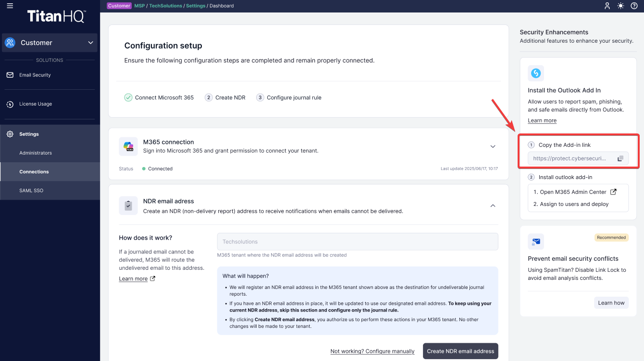
Task: Click the Learn how button
Action: 611,303
